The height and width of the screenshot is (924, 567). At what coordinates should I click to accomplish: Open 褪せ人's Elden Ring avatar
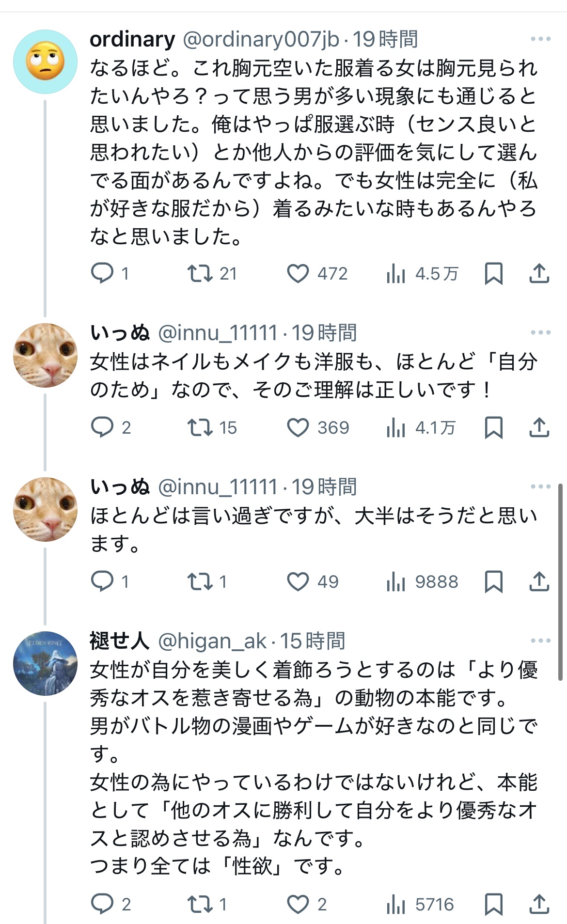click(45, 663)
